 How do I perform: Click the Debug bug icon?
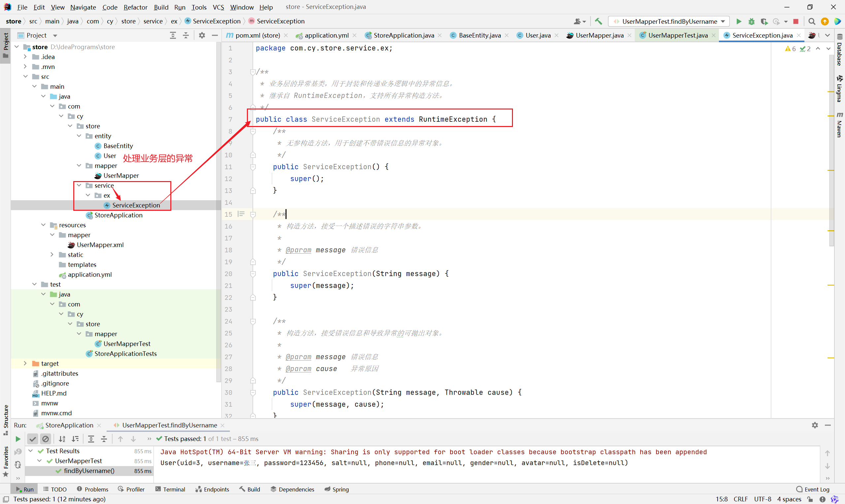click(x=751, y=21)
